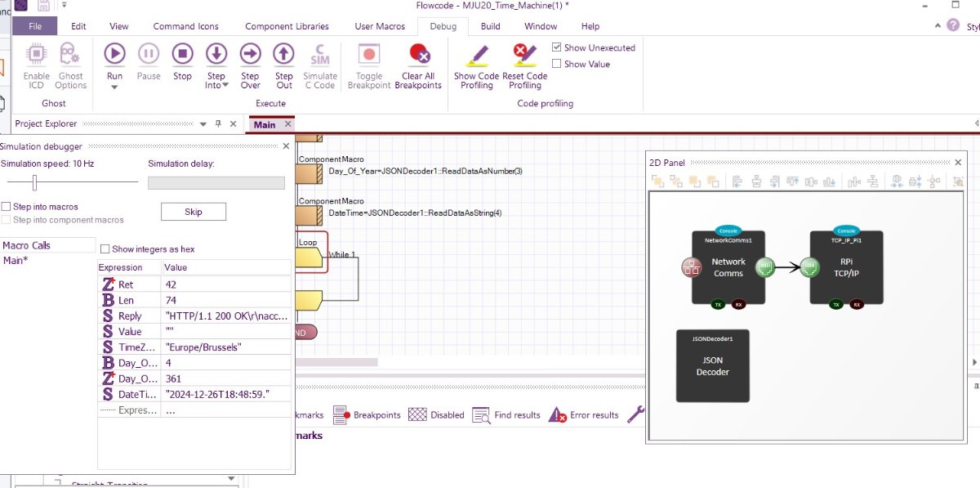Select the Main flowchart tab
The height and width of the screenshot is (488, 980).
[x=265, y=124]
